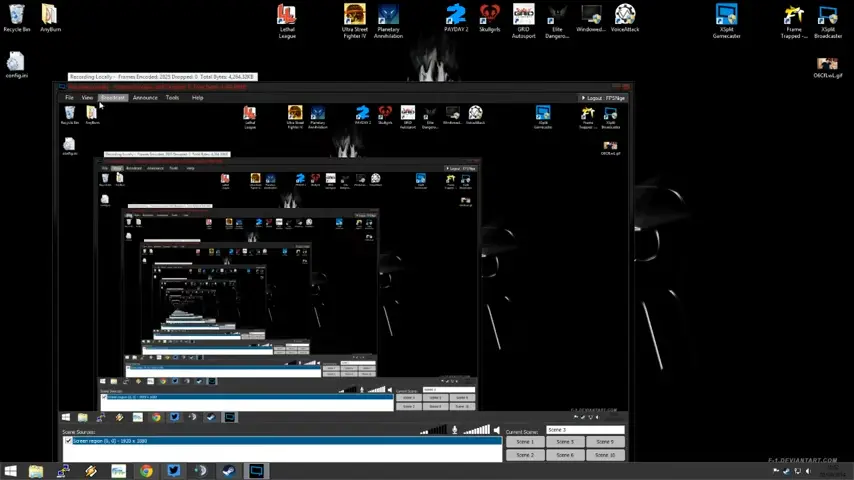Launch the Frame Trapped shortcut

(794, 21)
